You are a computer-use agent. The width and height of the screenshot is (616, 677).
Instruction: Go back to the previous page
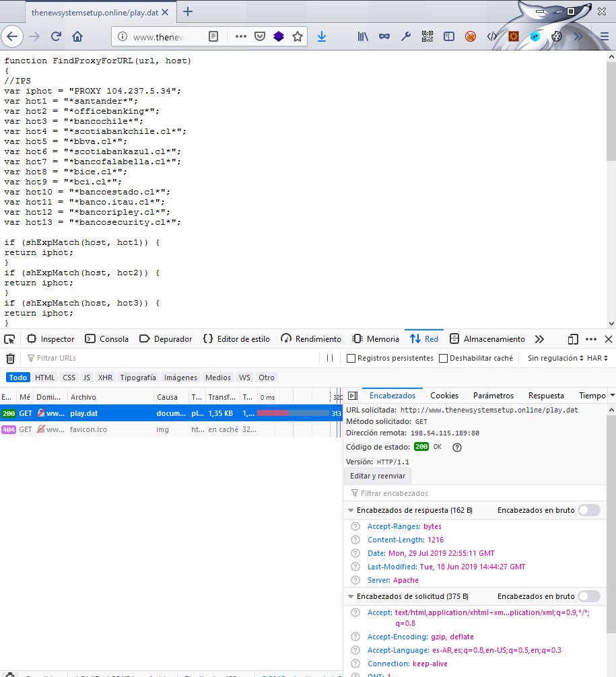point(12,37)
